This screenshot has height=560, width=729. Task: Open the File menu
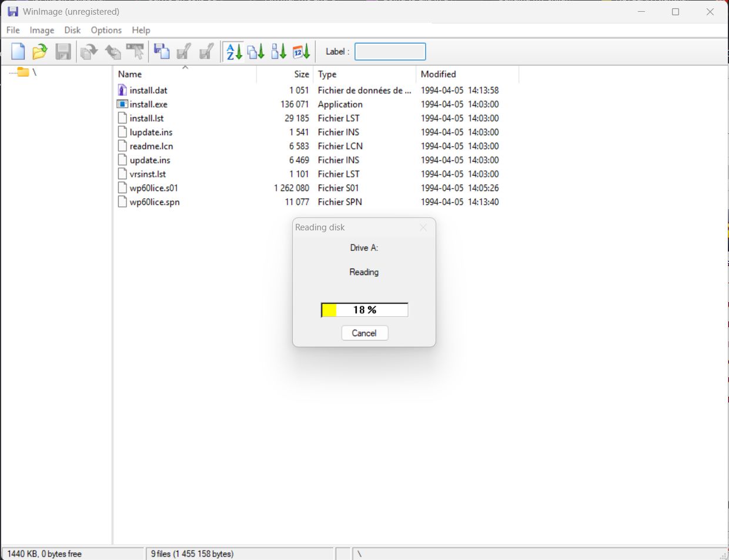click(x=13, y=30)
